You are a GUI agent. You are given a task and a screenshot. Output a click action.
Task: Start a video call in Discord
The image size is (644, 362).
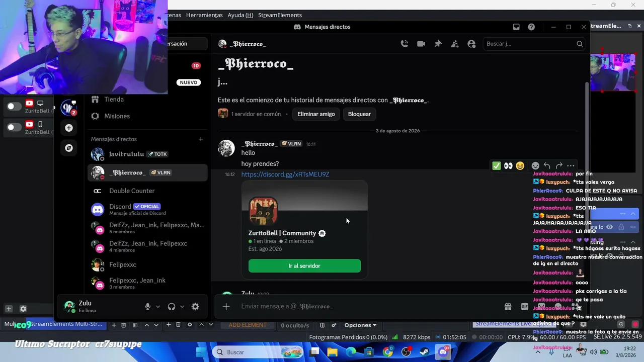pyautogui.click(x=421, y=44)
